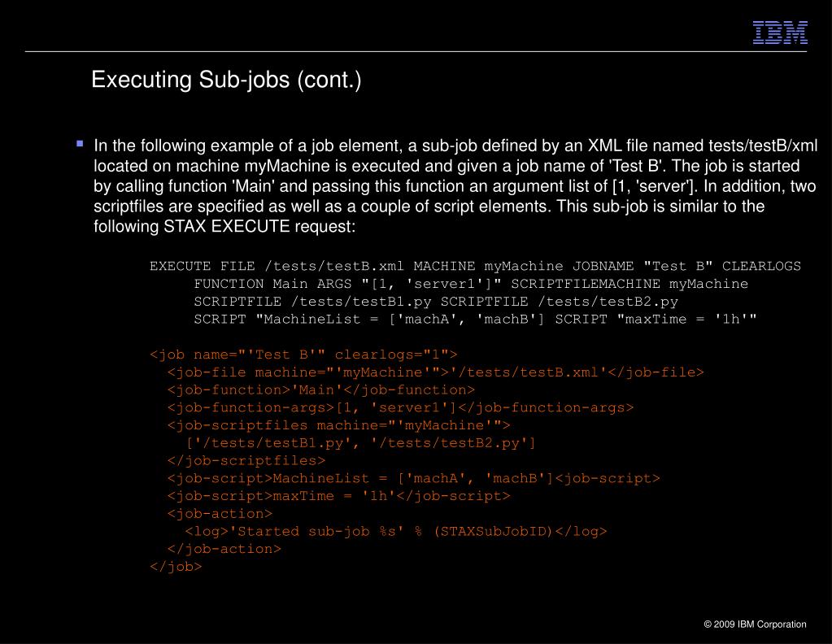Click the closing /job tag
This screenshot has height=644, width=832.
coord(176,567)
